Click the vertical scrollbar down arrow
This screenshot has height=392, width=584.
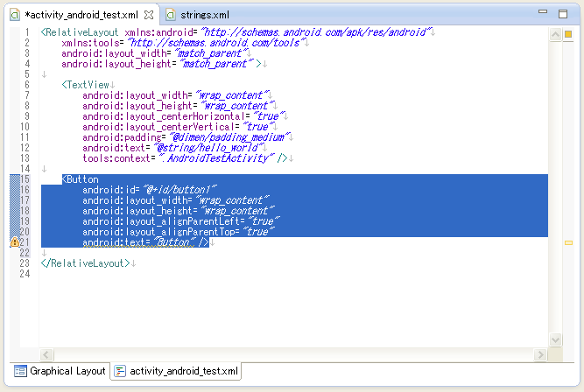coord(555,340)
